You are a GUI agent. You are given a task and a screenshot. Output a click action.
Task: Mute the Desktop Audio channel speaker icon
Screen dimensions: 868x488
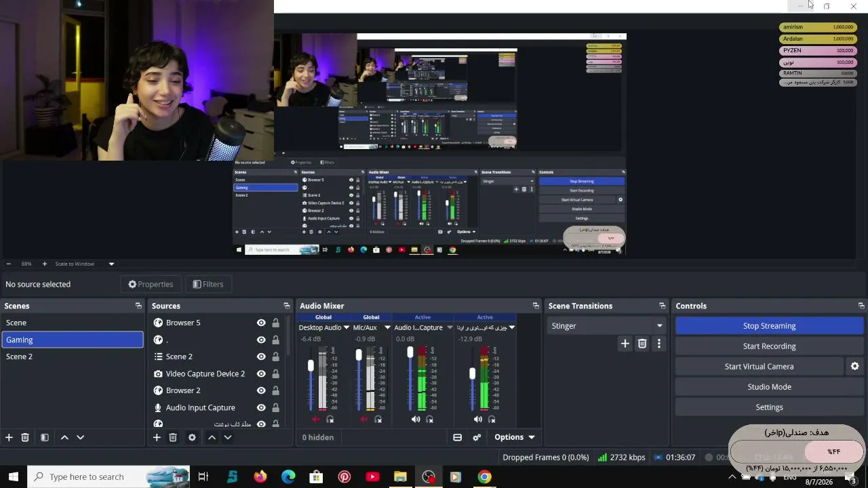[315, 420]
